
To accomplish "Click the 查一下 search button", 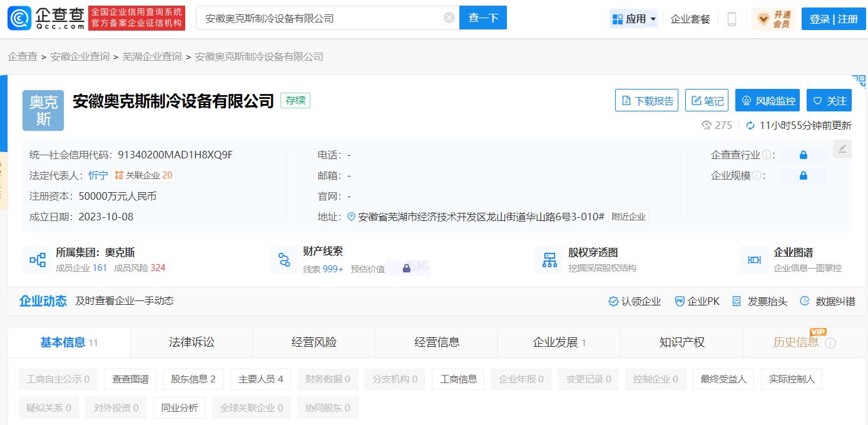I will (x=483, y=18).
